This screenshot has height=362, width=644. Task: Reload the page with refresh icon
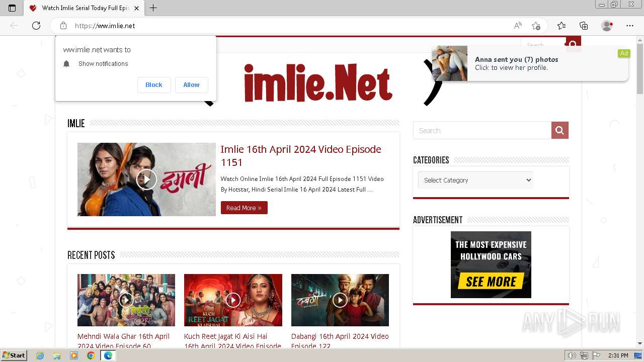[36, 26]
